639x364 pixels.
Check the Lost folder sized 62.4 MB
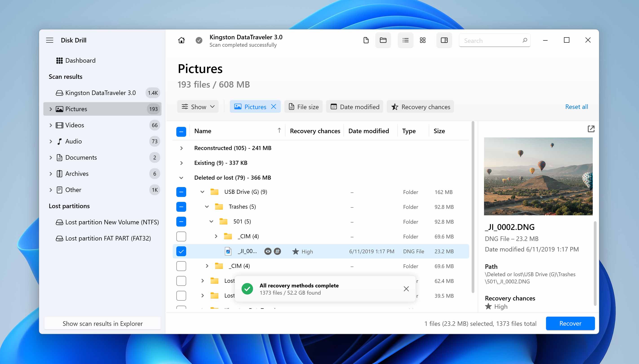point(181,281)
